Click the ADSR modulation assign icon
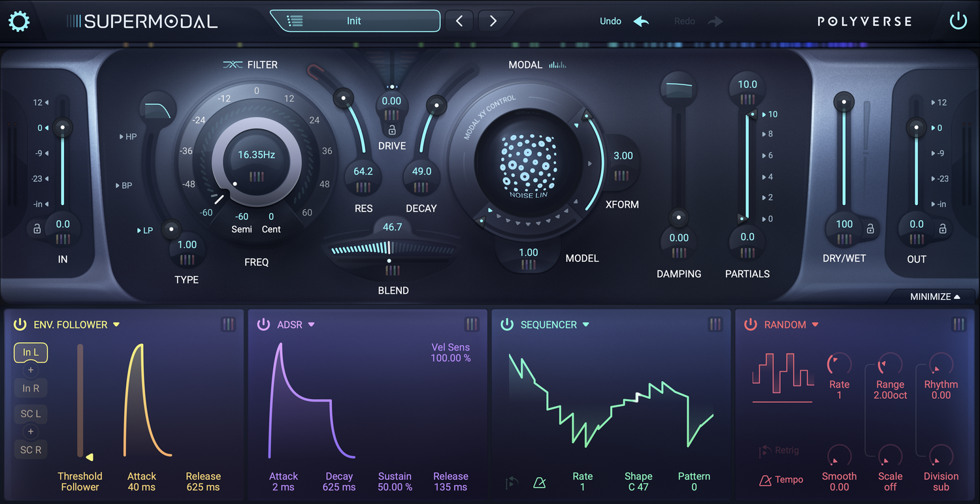 click(x=472, y=324)
